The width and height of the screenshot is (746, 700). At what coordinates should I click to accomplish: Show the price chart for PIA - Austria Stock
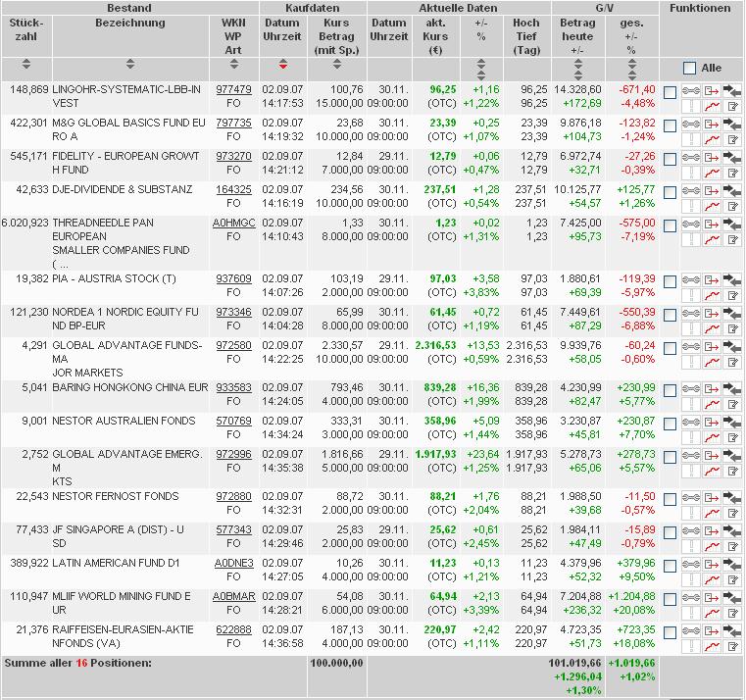[x=712, y=295]
